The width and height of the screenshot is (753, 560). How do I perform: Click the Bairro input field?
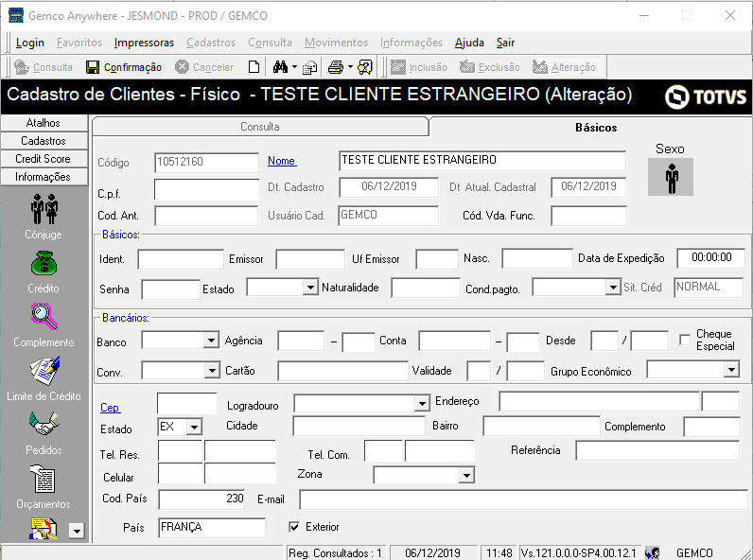click(x=542, y=426)
